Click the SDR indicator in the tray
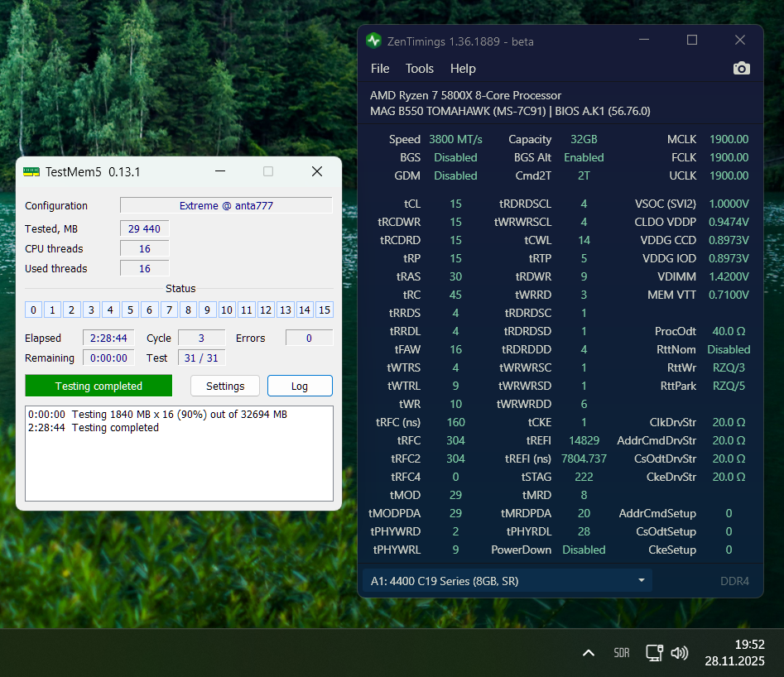 [622, 653]
